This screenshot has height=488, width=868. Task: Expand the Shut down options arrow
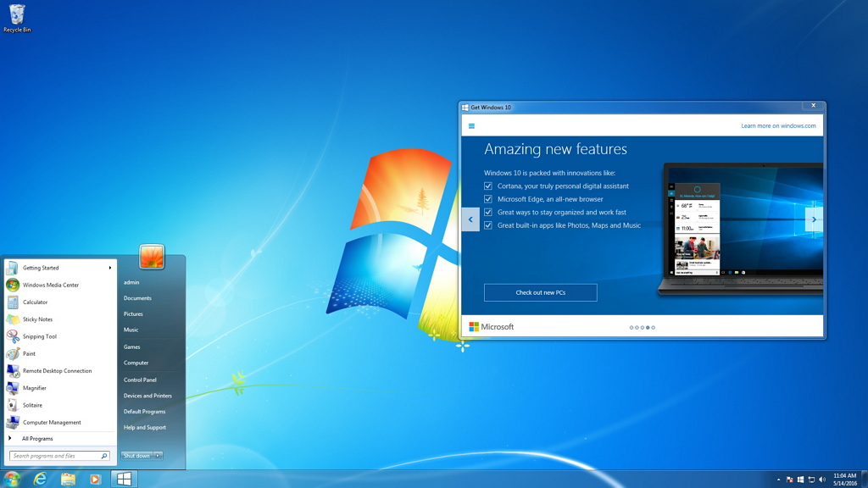[x=158, y=456]
